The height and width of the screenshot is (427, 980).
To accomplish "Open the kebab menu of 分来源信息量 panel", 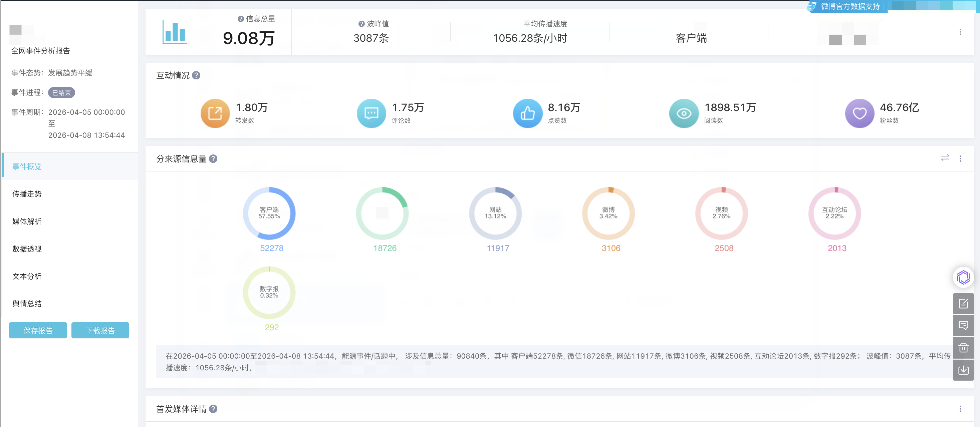I will tap(960, 158).
